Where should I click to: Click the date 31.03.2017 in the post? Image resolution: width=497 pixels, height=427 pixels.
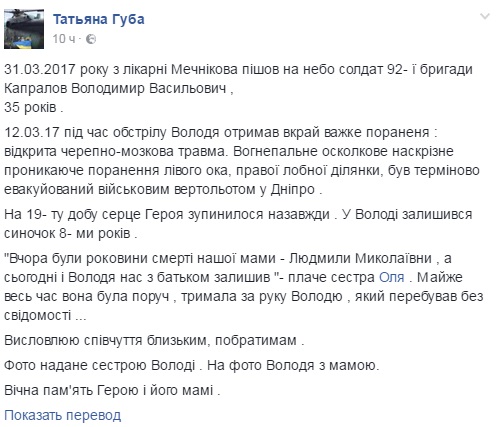(x=37, y=69)
